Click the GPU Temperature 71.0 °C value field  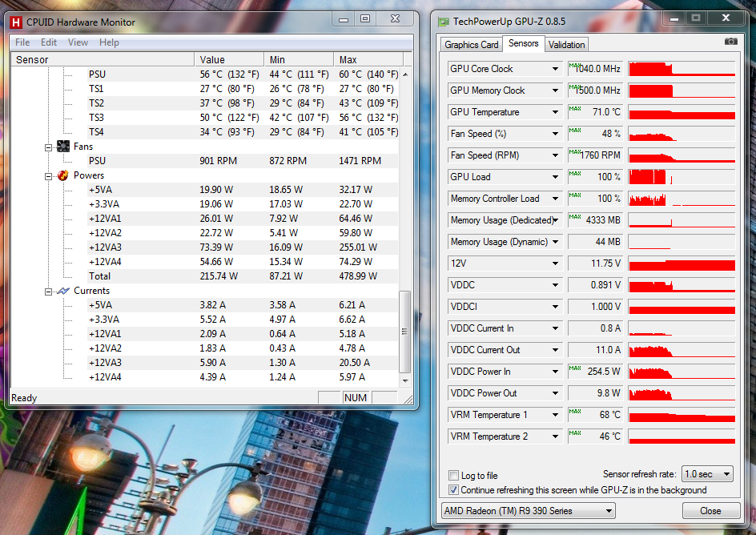click(596, 112)
